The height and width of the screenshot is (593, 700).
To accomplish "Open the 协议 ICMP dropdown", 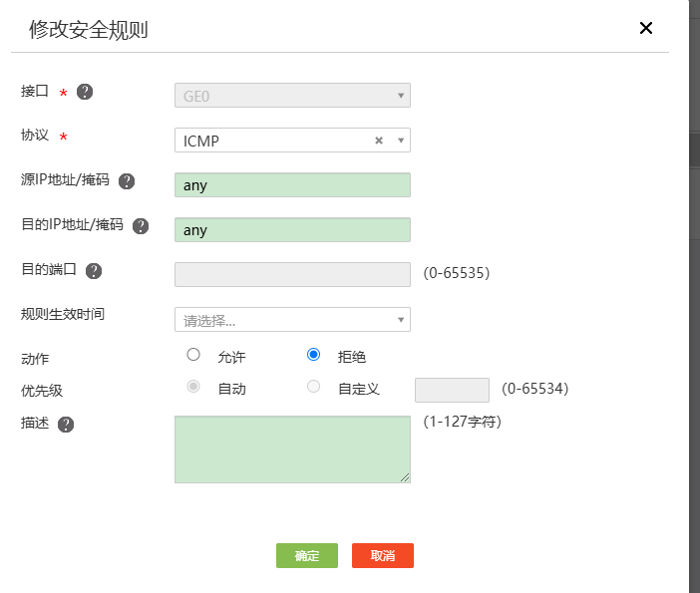I will (291, 141).
